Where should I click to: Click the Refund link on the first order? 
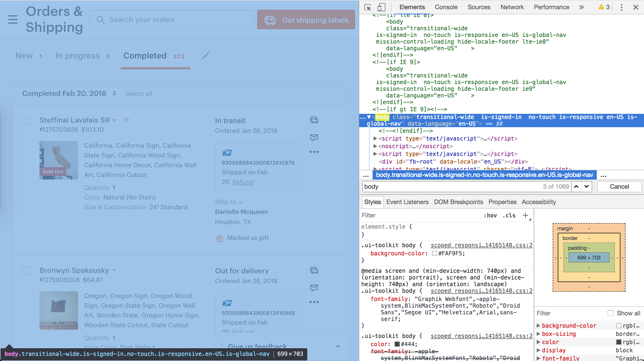point(243,182)
